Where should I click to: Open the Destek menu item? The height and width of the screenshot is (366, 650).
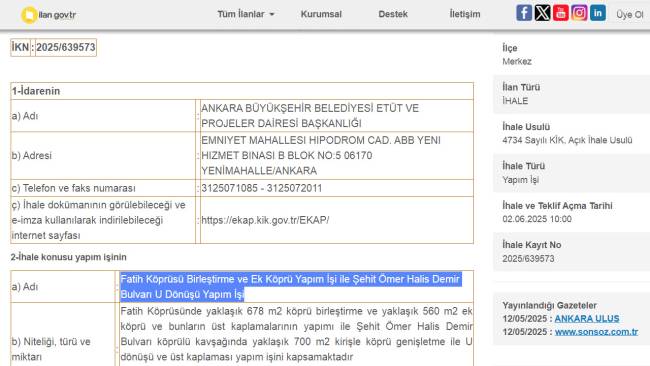(393, 14)
